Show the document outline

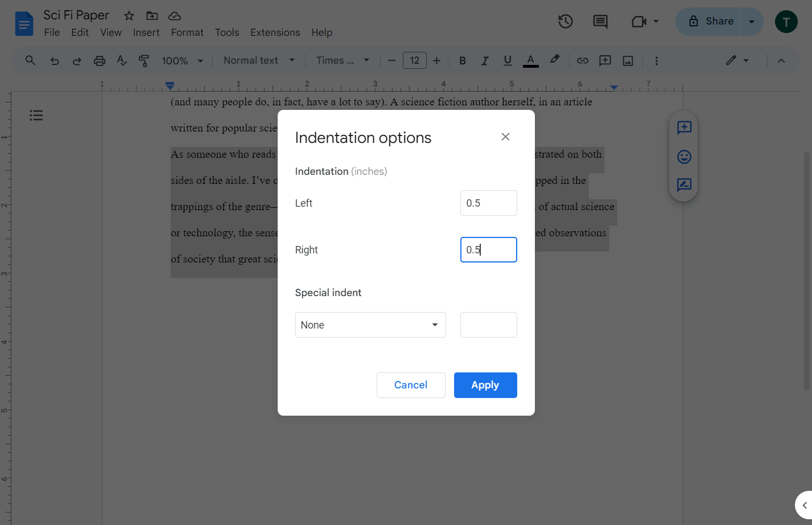[x=36, y=116]
